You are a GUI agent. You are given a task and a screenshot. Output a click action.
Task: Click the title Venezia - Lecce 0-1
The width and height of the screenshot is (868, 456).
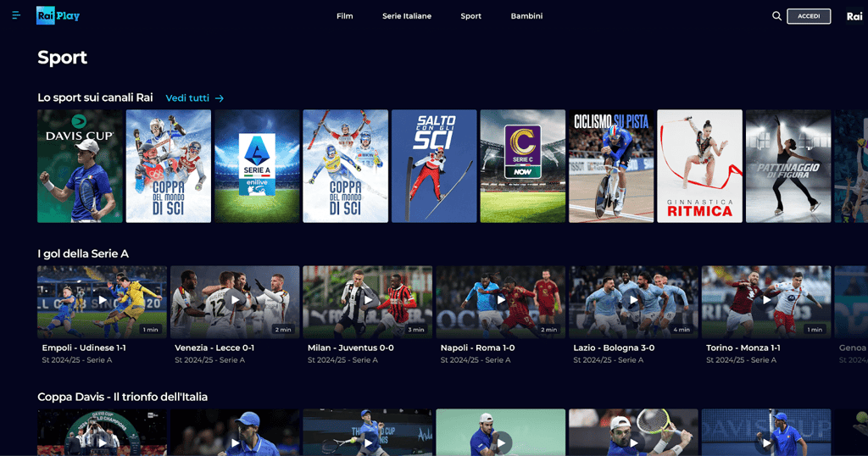[x=214, y=348]
